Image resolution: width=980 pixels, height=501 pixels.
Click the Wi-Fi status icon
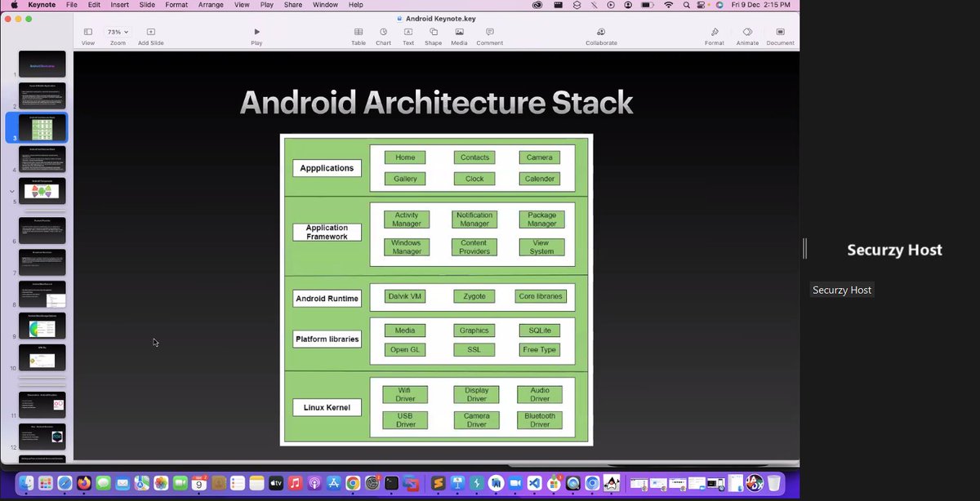pyautogui.click(x=669, y=5)
